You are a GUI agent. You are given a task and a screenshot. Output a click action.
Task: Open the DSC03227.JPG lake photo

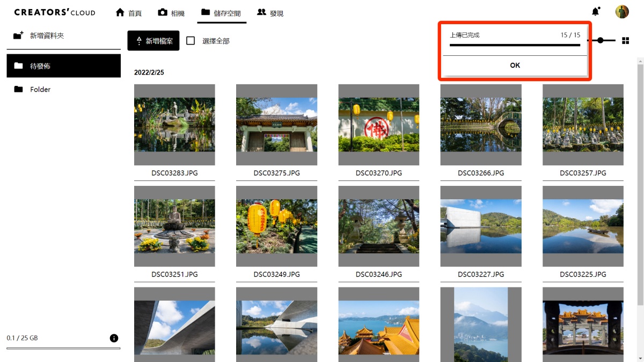click(x=480, y=226)
